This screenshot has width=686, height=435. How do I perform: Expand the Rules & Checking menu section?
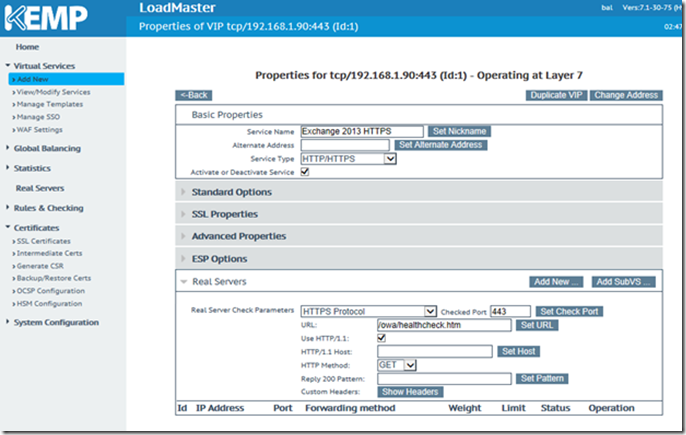point(48,208)
